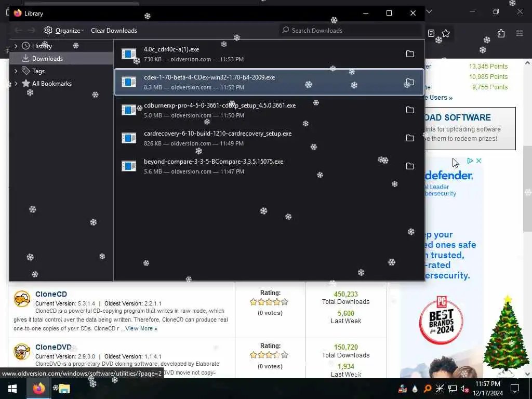Select Tags in Library sidebar
The height and width of the screenshot is (399, 532).
click(38, 71)
